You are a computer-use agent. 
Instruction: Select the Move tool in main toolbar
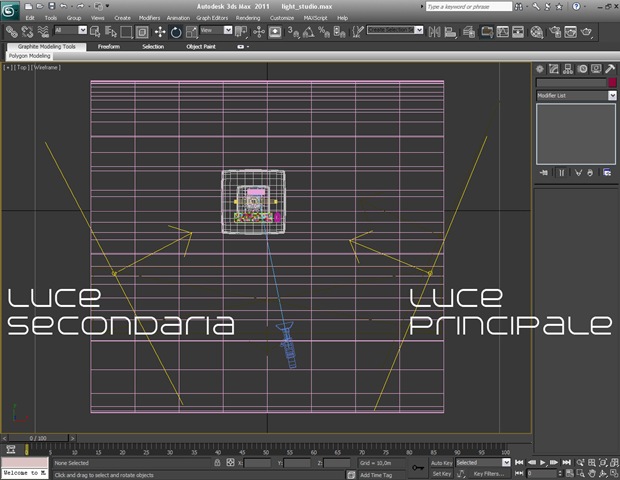point(160,32)
